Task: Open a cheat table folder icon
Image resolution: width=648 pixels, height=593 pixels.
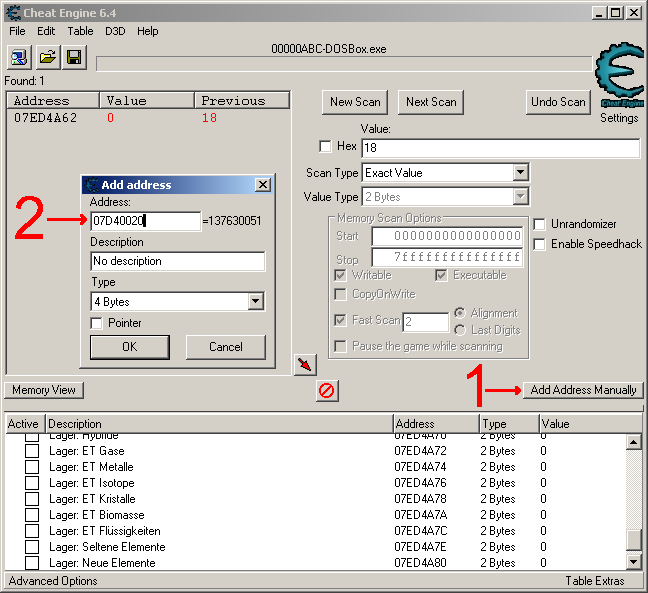Action: click(47, 57)
